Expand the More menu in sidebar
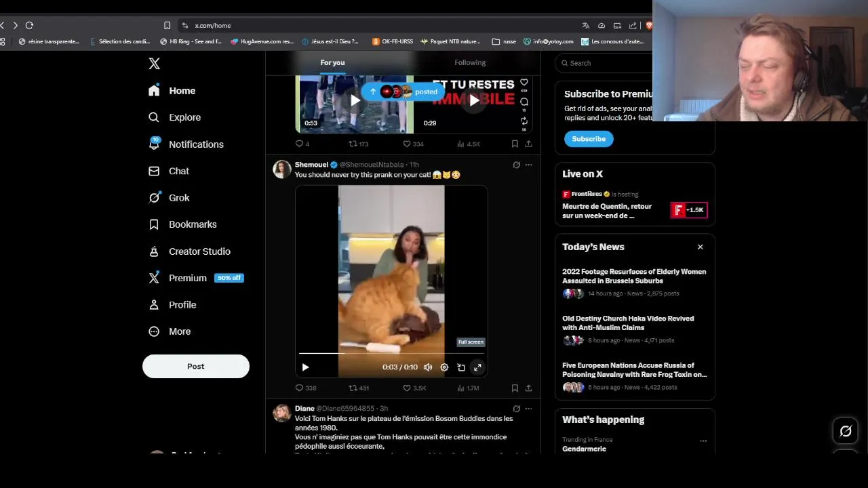The height and width of the screenshot is (488, 868). [170, 331]
